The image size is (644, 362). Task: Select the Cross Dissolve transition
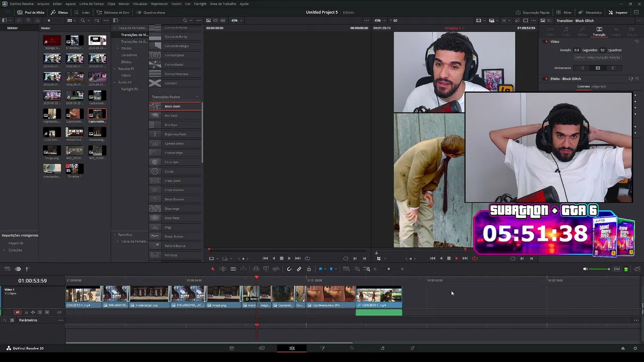pyautogui.click(x=175, y=190)
